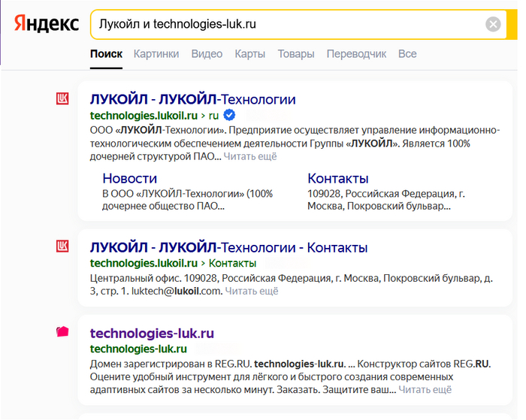
Task: Click Lukoil favicon beside Contacts result
Action: 63,246
